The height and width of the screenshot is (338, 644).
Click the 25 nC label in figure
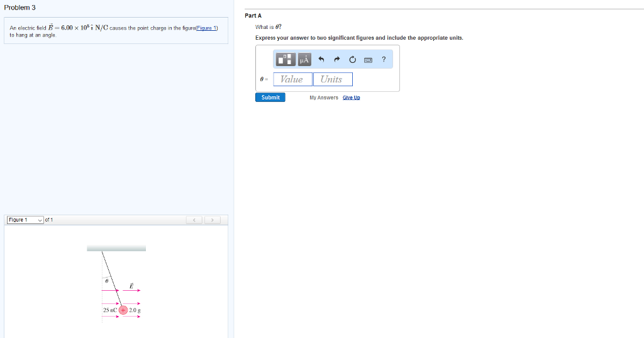pyautogui.click(x=109, y=310)
